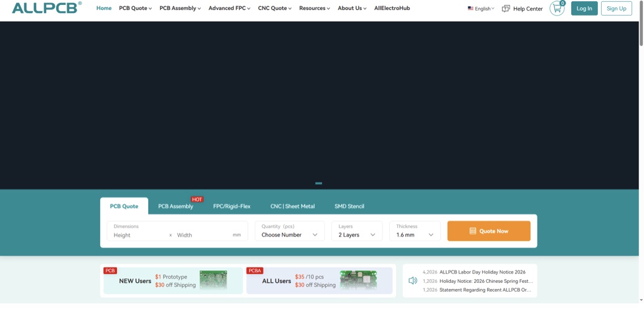The image size is (644, 309).
Task: Click the Width dimension input field
Action: (x=203, y=235)
